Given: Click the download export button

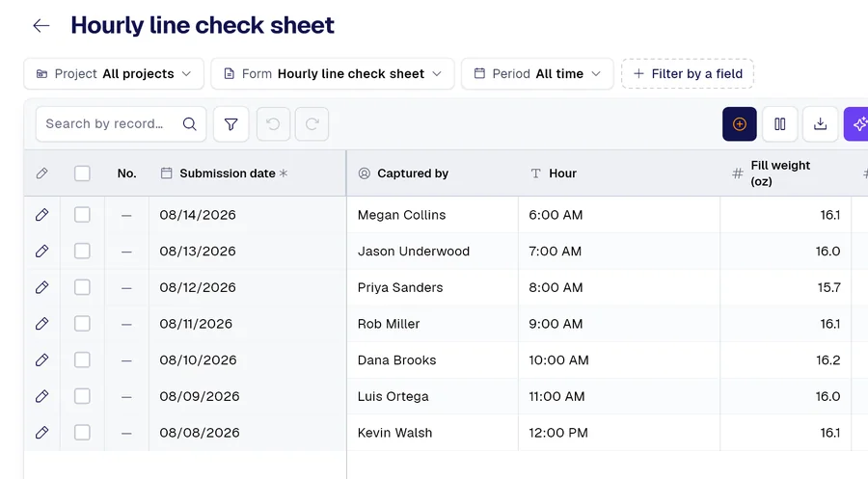Looking at the screenshot, I should click(x=821, y=124).
